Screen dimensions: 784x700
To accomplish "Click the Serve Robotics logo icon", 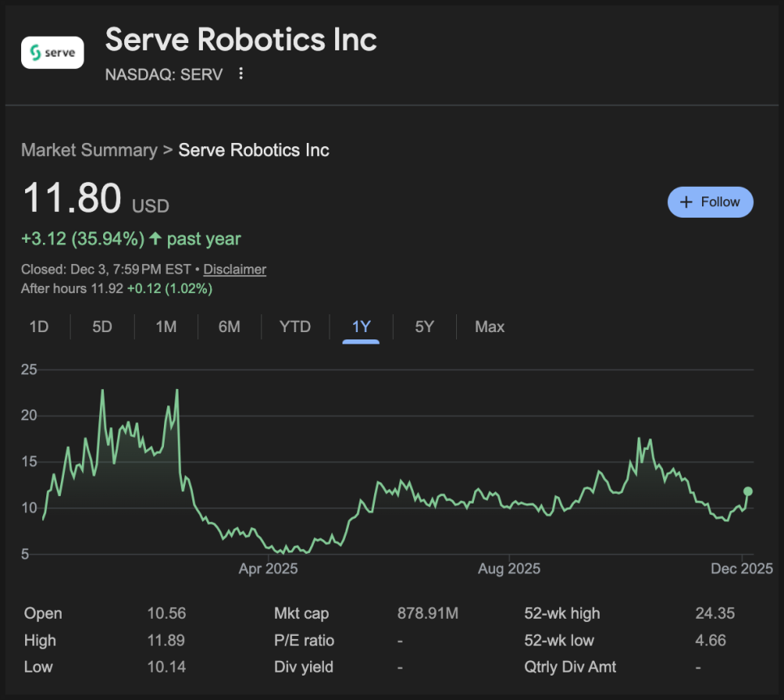I will 52,53.
